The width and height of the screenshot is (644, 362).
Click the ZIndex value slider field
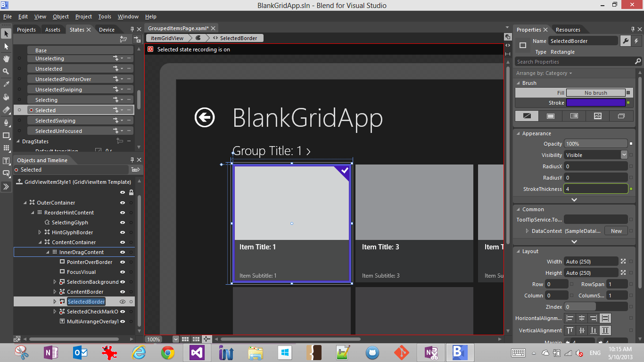coord(595,307)
